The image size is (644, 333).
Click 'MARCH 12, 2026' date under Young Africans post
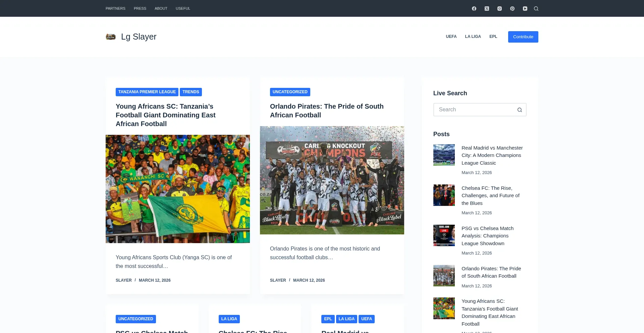pyautogui.click(x=155, y=280)
